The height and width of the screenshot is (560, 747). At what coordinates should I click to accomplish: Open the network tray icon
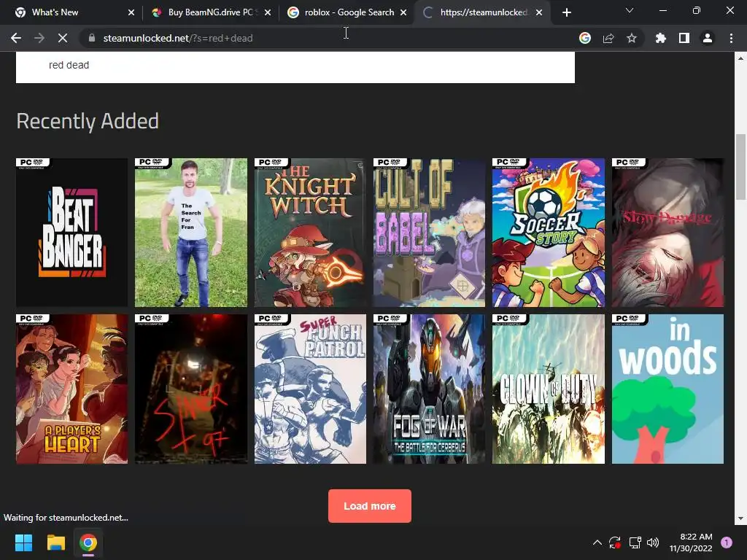click(x=635, y=542)
